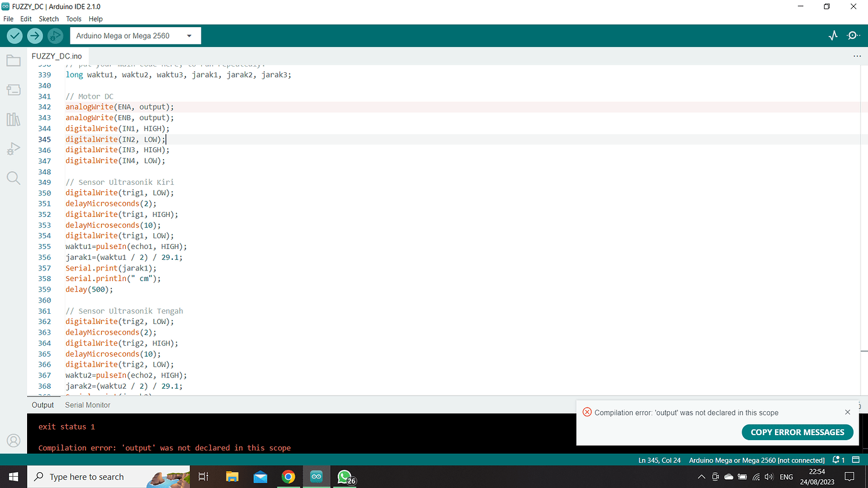Dismiss the compilation error notification
The height and width of the screenshot is (488, 868).
847,412
